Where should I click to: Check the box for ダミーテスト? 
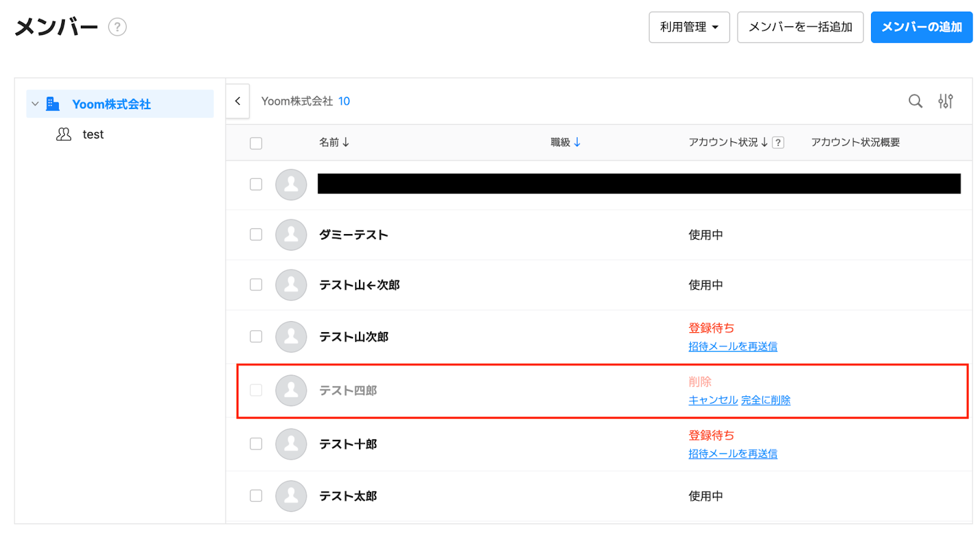(x=256, y=235)
